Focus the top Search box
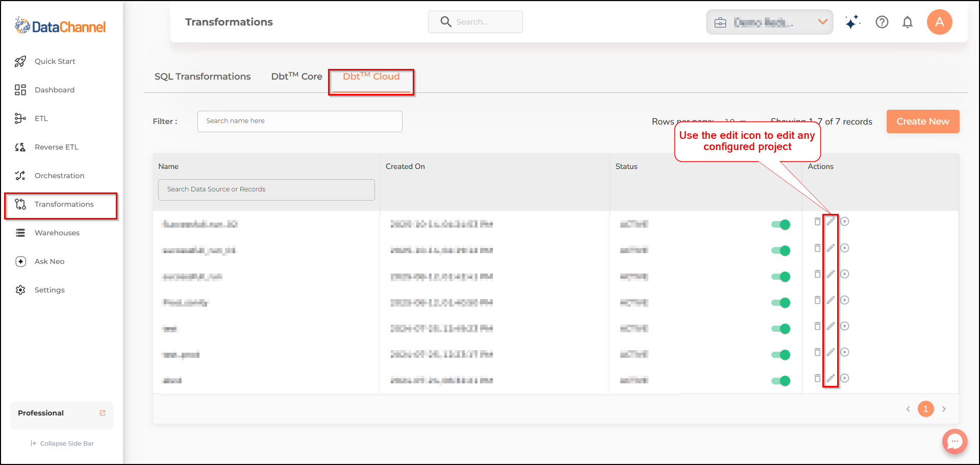 475,22
